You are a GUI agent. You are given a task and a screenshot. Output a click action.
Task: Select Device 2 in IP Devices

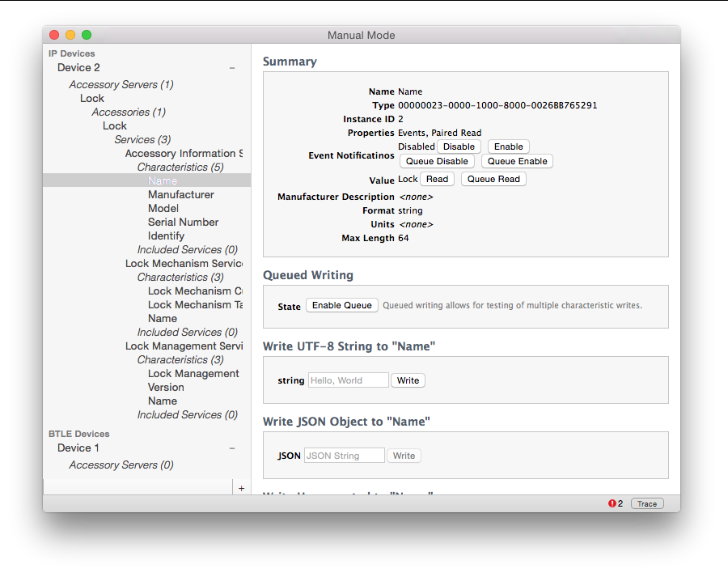(78, 68)
